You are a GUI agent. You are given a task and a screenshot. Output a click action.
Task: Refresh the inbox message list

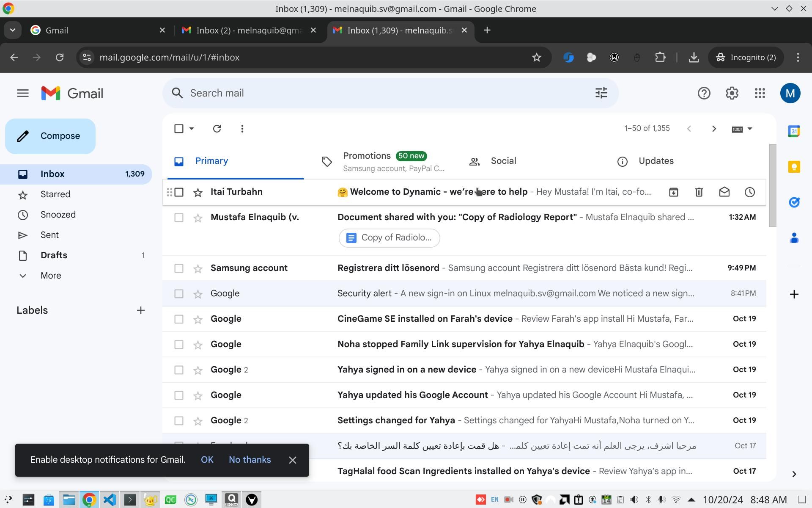(217, 129)
